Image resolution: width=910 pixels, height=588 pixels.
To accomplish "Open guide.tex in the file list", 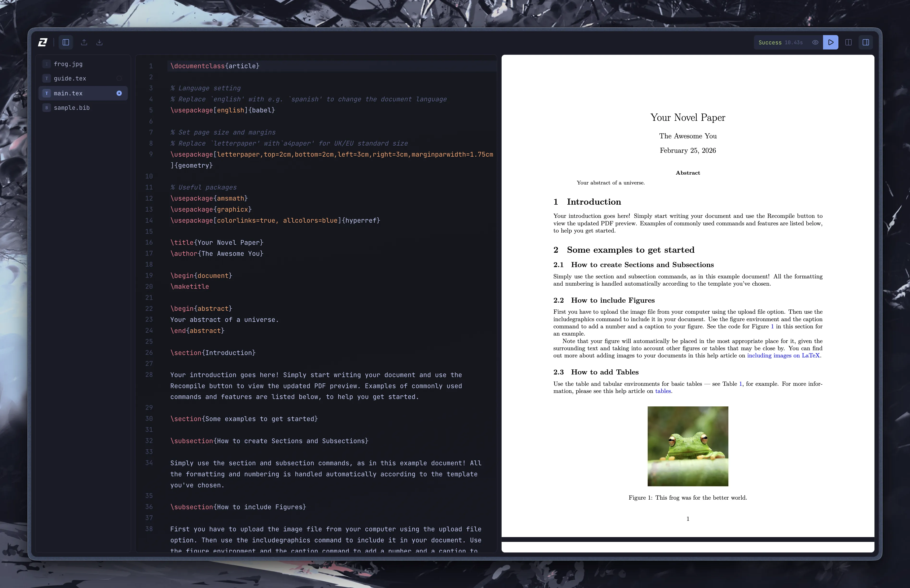I will [70, 79].
